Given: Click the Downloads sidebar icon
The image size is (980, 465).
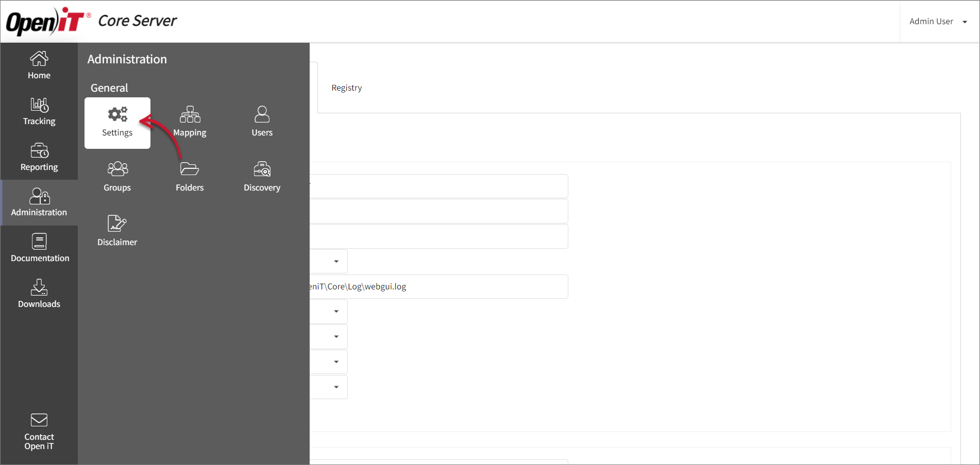Looking at the screenshot, I should point(39,294).
